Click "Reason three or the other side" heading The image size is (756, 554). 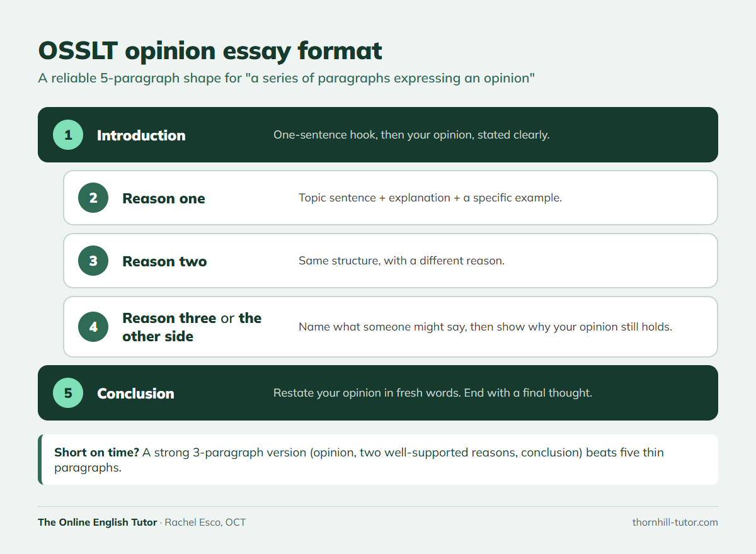pyautogui.click(x=192, y=327)
